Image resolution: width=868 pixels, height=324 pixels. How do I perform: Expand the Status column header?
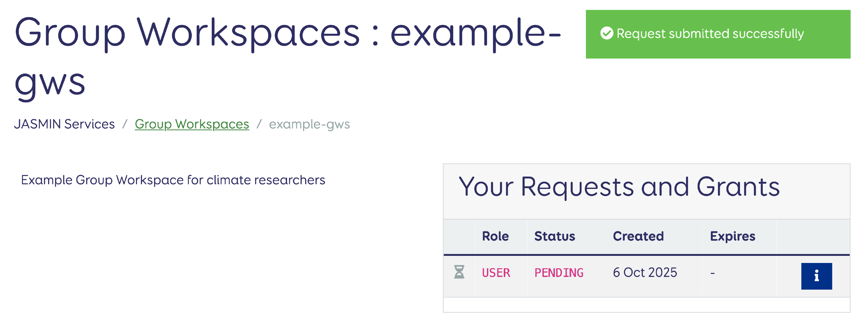click(554, 236)
